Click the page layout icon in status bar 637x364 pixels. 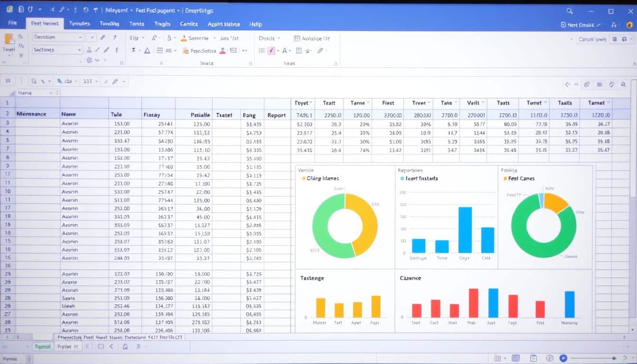(533, 358)
